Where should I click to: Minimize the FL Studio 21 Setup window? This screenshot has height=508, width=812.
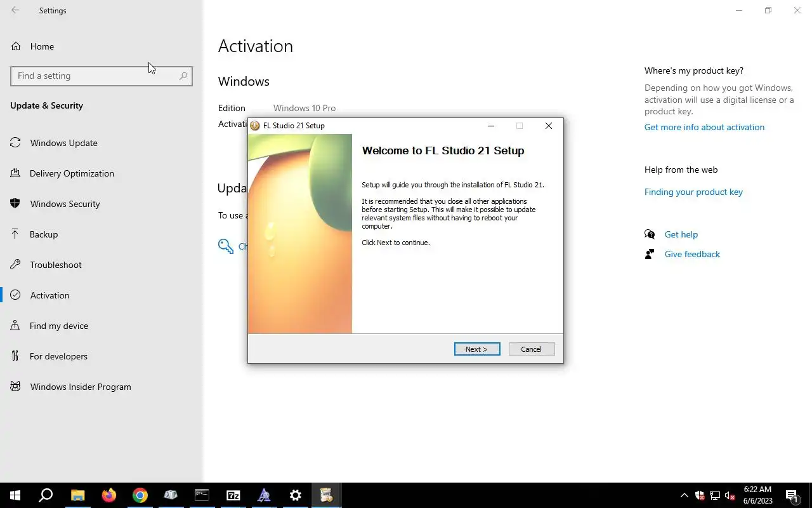490,126
